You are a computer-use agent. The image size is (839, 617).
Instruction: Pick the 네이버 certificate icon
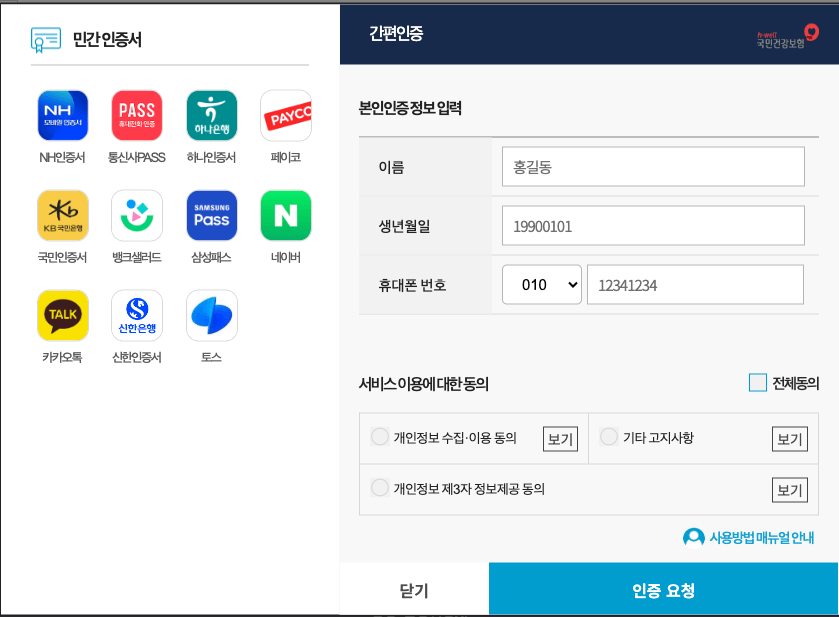point(286,214)
